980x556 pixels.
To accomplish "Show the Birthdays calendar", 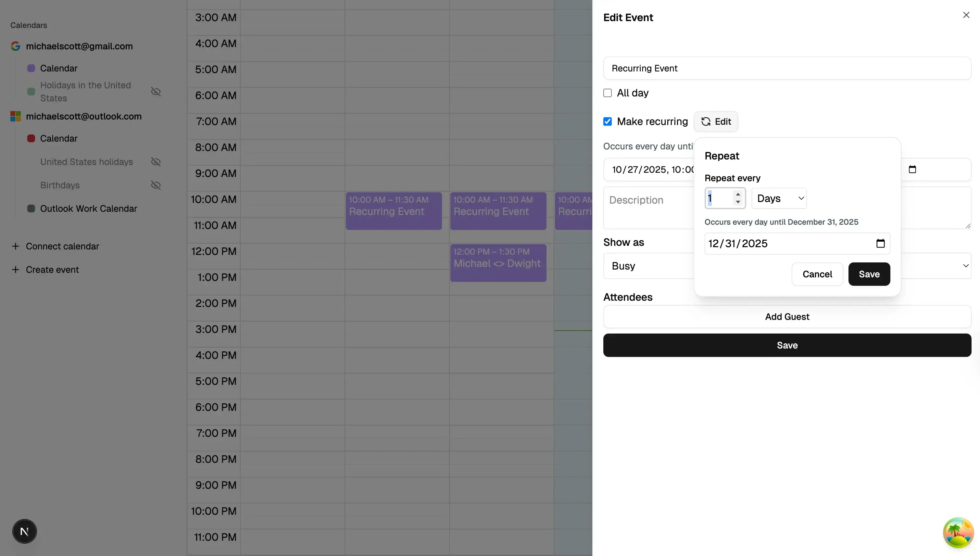I will [x=156, y=185].
